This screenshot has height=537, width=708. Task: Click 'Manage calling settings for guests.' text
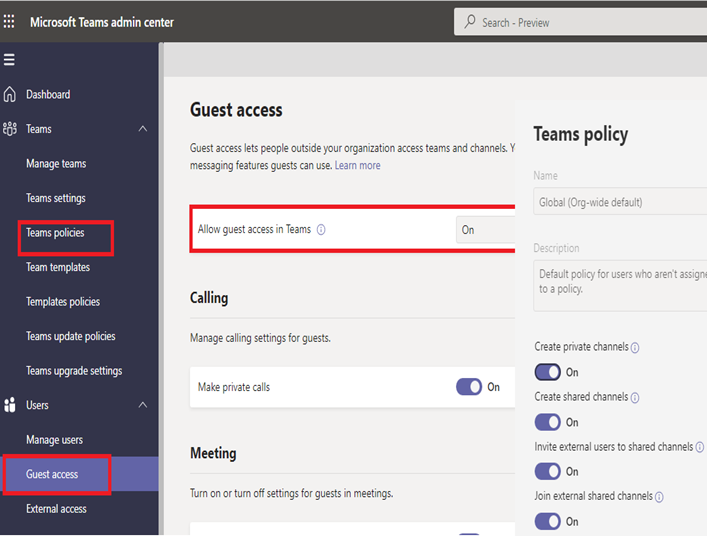(x=260, y=338)
